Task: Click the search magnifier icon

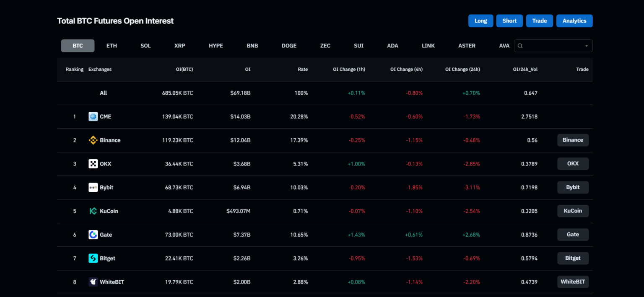Action: (520, 46)
